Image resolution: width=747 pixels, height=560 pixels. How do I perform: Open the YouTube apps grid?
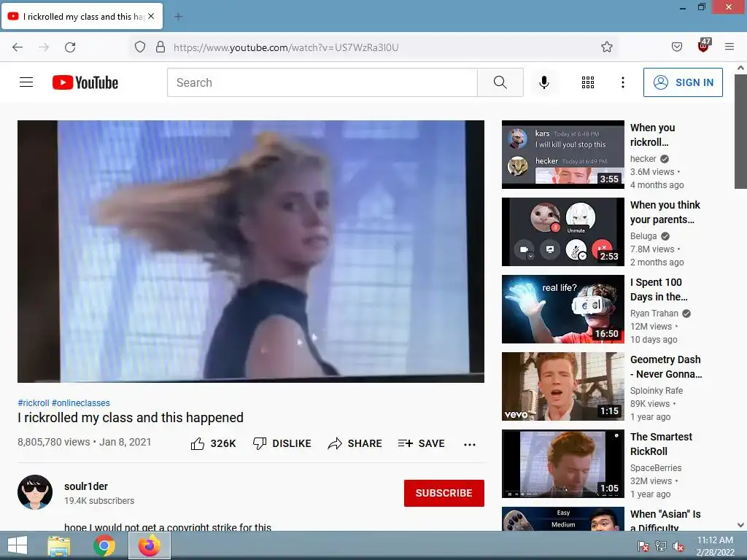(x=588, y=82)
